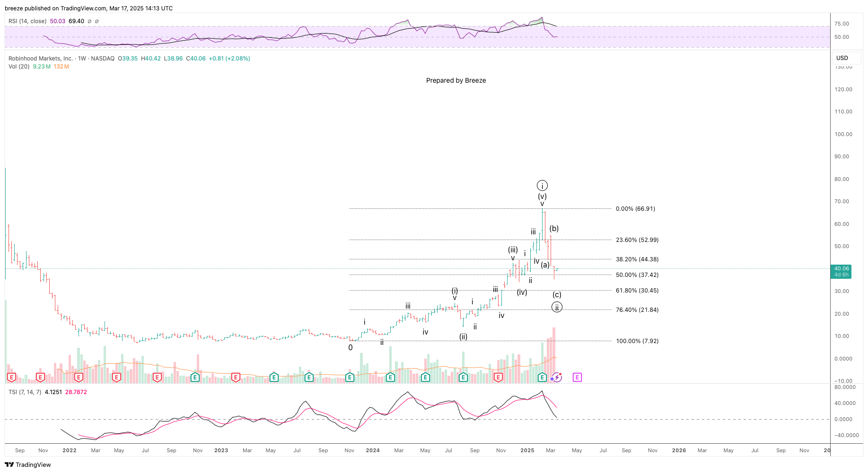Select the green earnings marker at November 2023
Image resolution: width=868 pixels, height=473 pixels.
[350, 377]
